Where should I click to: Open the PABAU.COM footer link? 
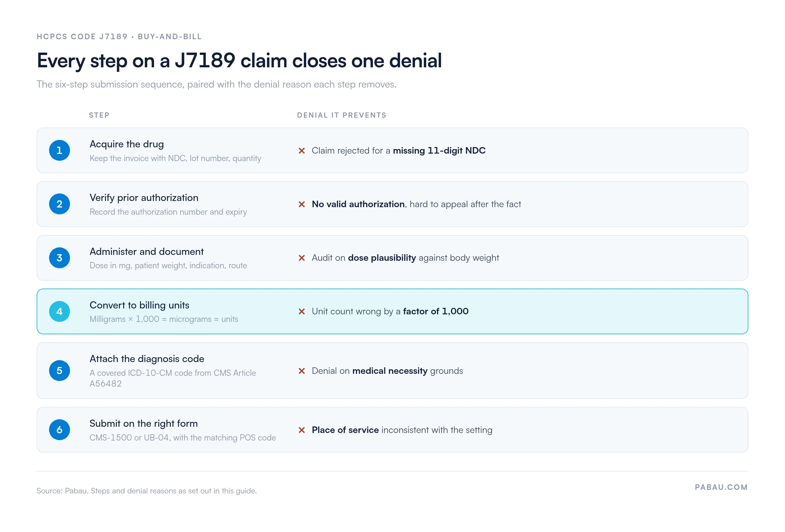[721, 487]
